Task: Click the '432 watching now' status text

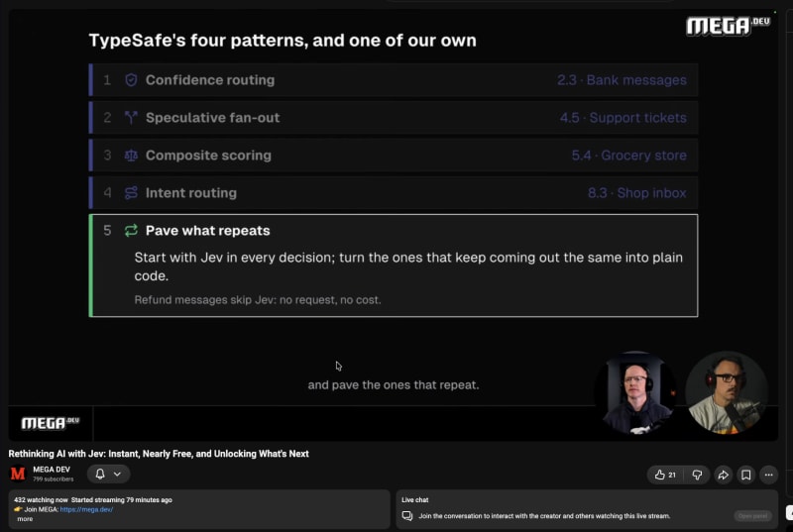Action: pos(41,500)
